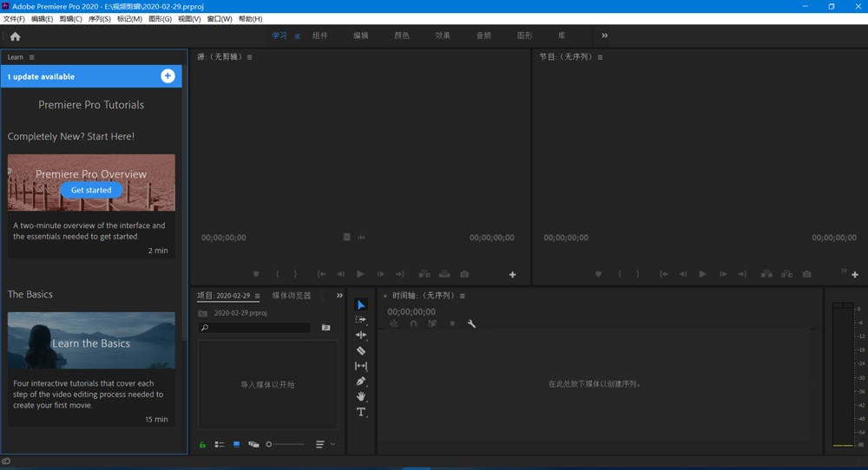Show hidden project panel tabs chevrons
The width and height of the screenshot is (868, 470).
click(x=339, y=296)
